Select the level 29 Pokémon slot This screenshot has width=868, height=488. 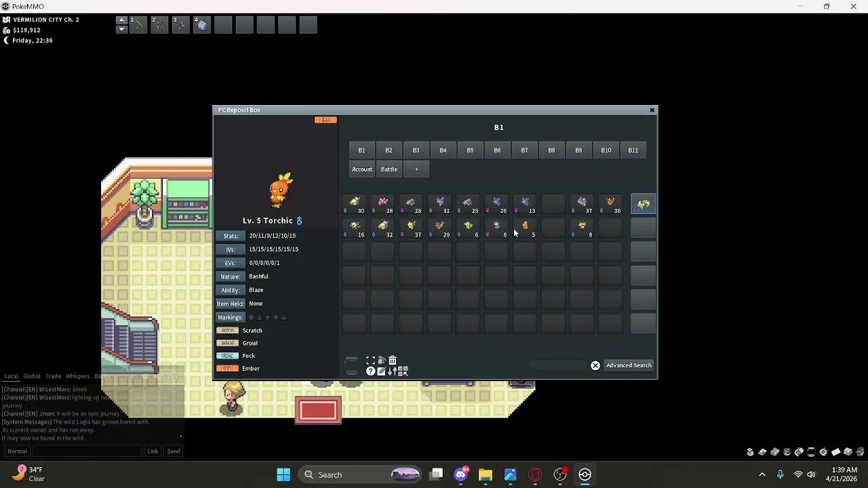[x=439, y=229]
